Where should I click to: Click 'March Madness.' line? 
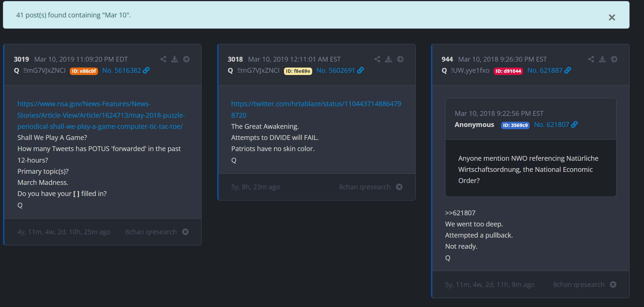coord(43,182)
